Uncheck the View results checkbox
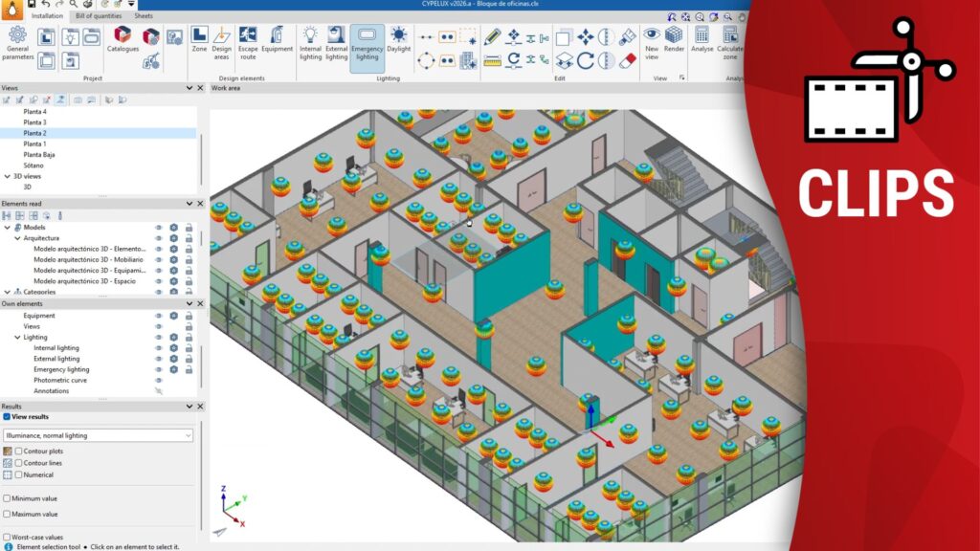 coord(7,417)
